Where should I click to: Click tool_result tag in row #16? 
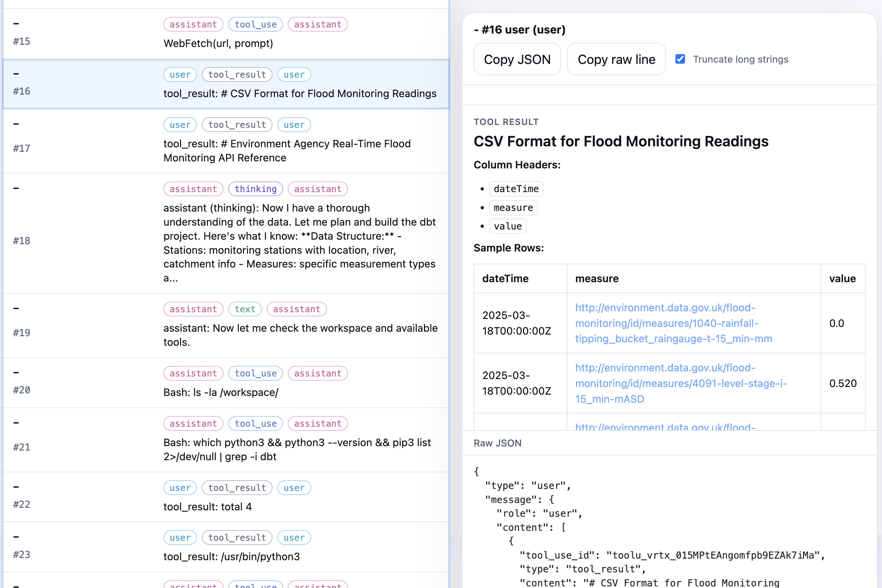237,75
